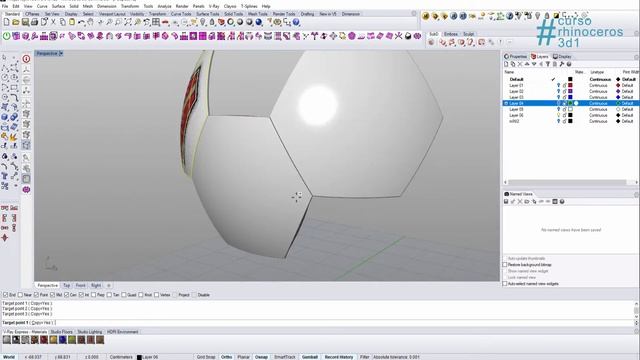The width and height of the screenshot is (640, 360).
Task: Open the Surface menu
Action: pyautogui.click(x=58, y=7)
